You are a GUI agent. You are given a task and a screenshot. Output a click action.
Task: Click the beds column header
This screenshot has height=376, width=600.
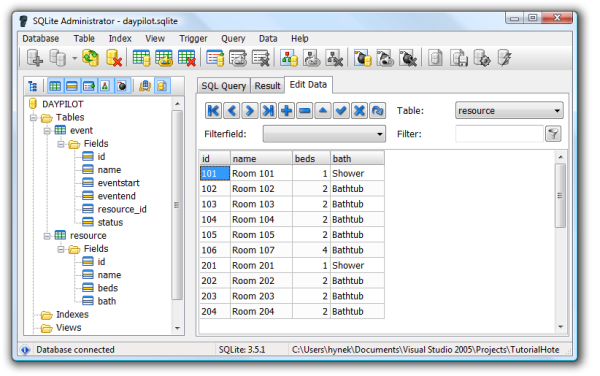311,158
